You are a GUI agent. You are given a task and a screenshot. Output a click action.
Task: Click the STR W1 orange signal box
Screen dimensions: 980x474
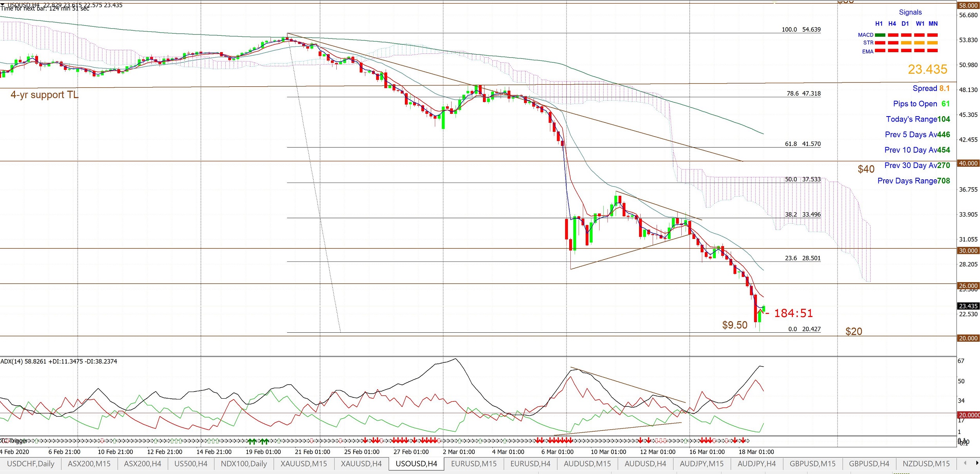pos(919,43)
